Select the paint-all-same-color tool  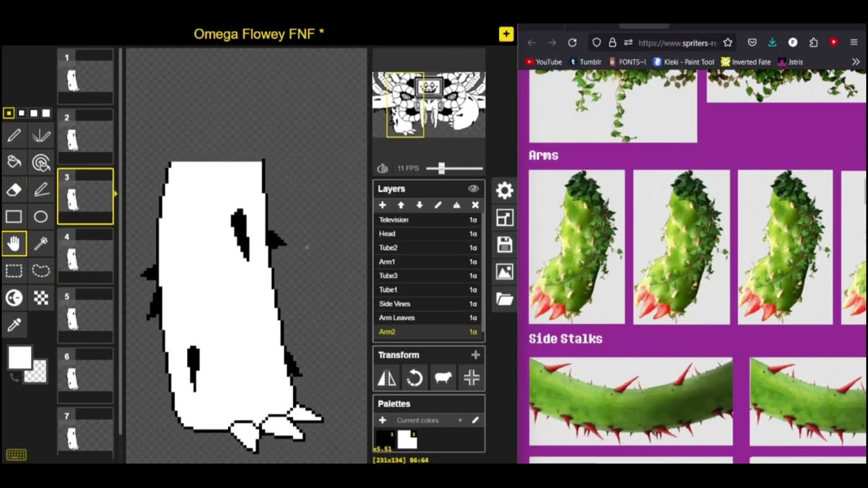point(41,163)
